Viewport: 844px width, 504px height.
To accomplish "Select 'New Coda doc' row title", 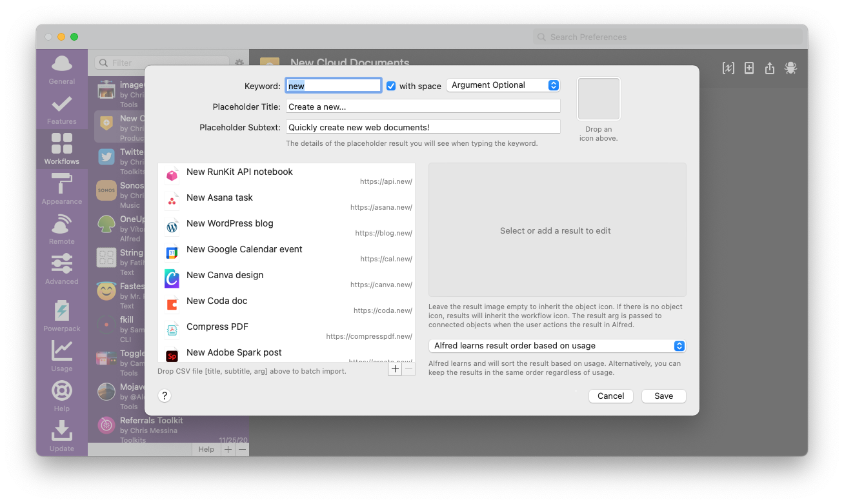I will pyautogui.click(x=217, y=301).
